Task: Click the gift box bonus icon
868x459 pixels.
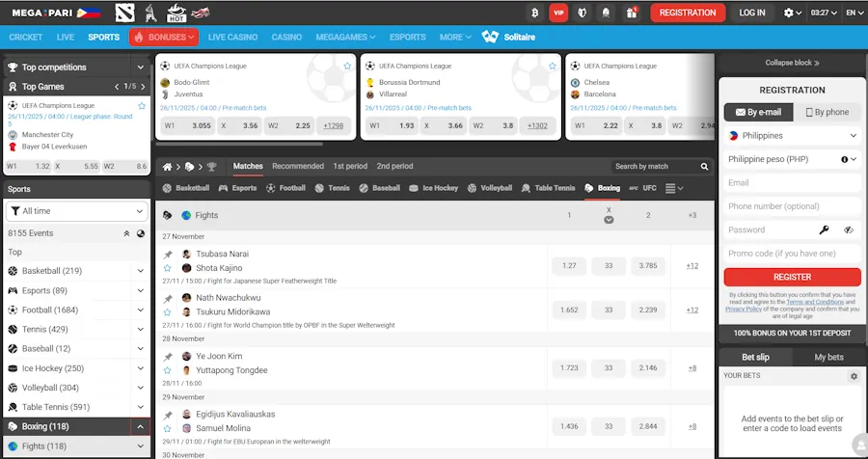Action: pyautogui.click(x=632, y=13)
